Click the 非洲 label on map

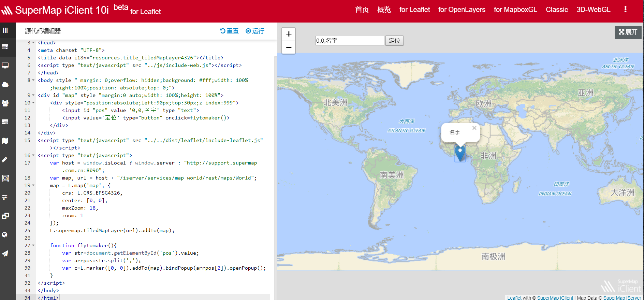(x=488, y=156)
